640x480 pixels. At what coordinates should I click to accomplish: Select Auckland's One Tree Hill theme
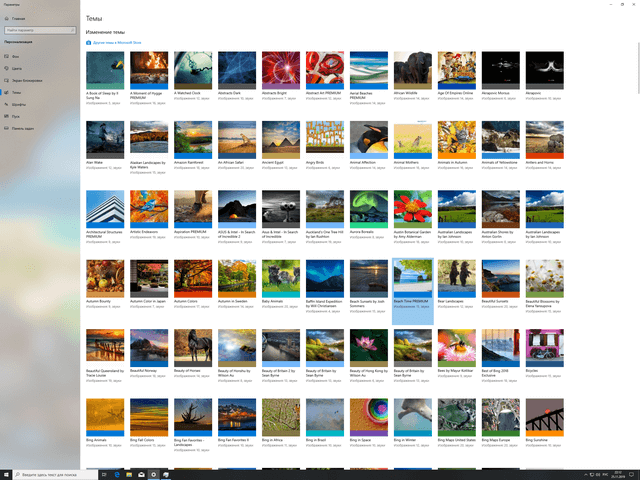pyautogui.click(x=325, y=209)
